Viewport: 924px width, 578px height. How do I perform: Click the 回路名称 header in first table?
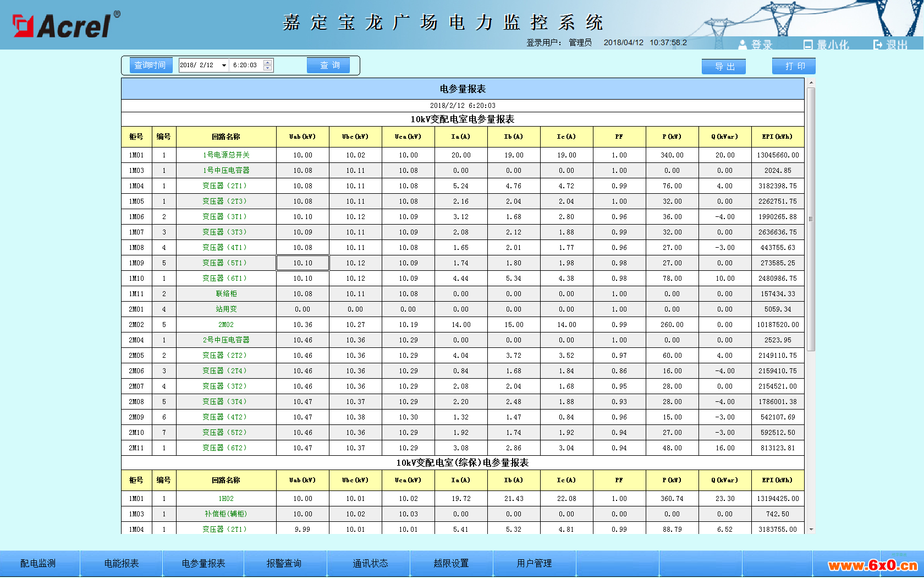tap(226, 137)
